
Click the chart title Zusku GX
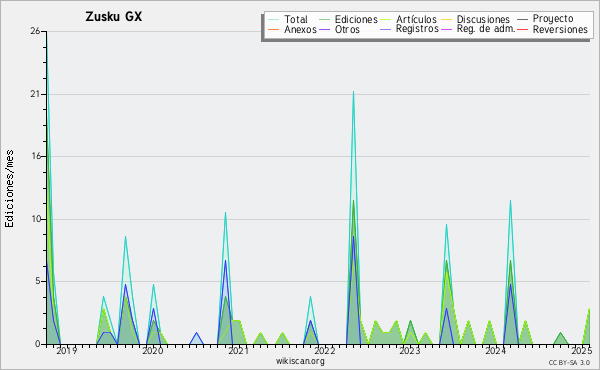[x=114, y=17]
